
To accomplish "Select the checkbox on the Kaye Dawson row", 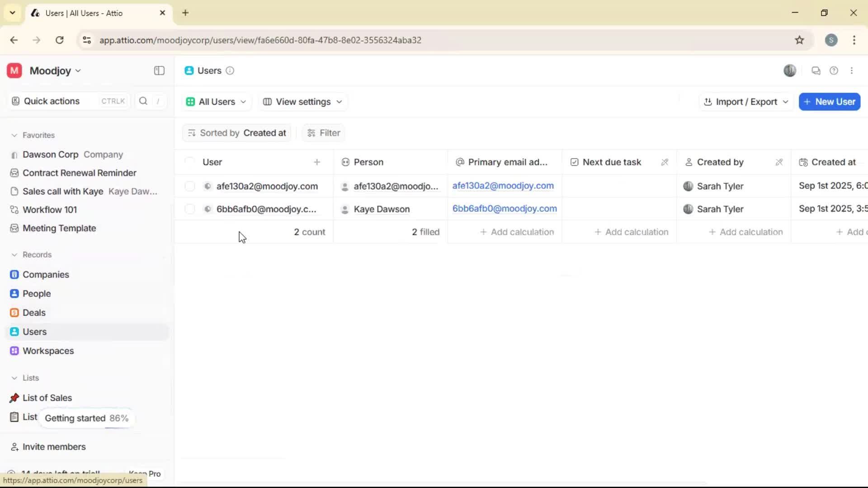I will [x=189, y=209].
